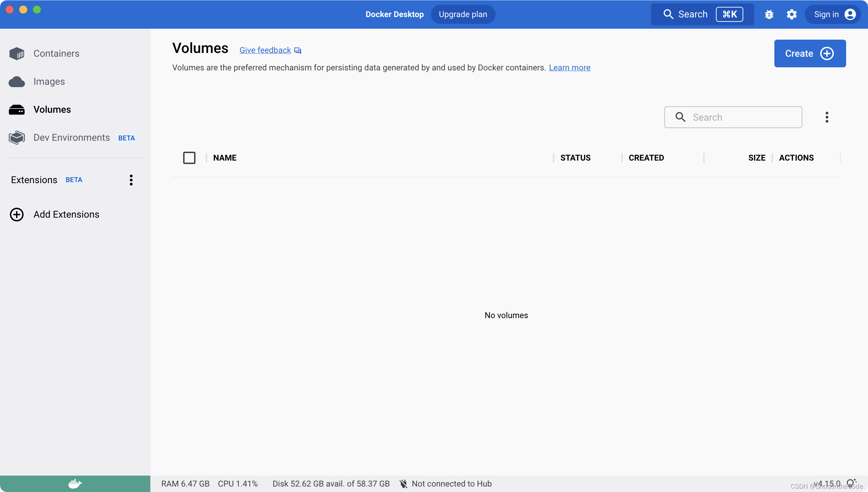Click the Not connected to Hub icon

(404, 484)
